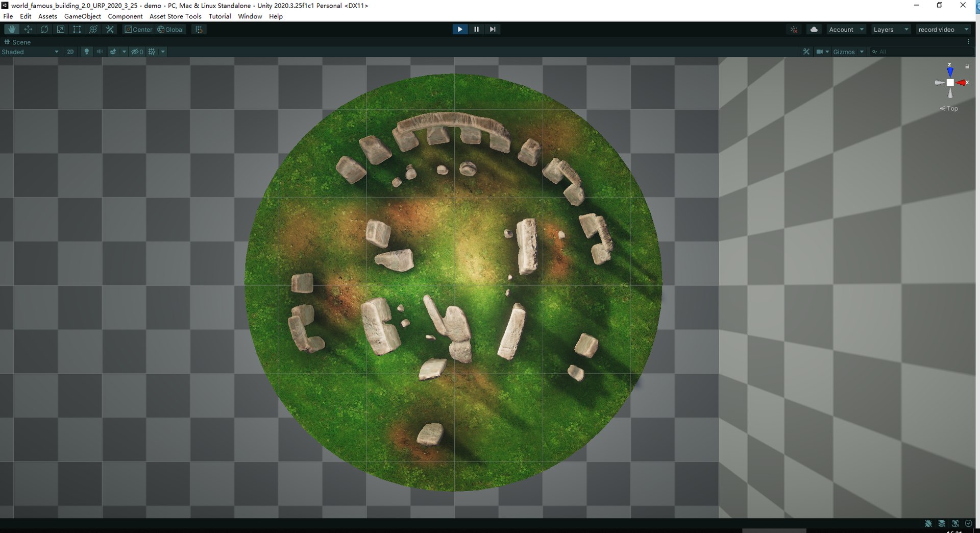980x533 pixels.
Task: Pause the game playback
Action: 476,29
